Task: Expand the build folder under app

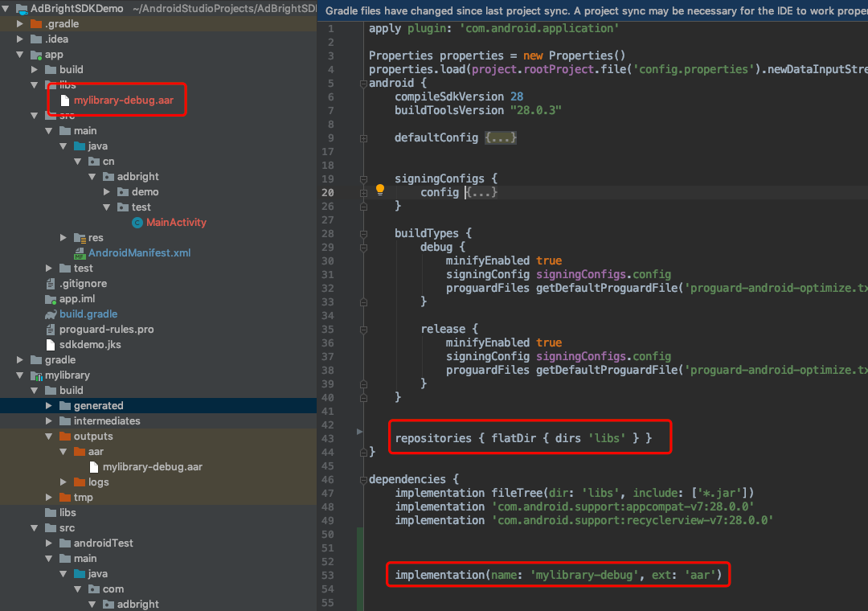Action: pos(35,69)
